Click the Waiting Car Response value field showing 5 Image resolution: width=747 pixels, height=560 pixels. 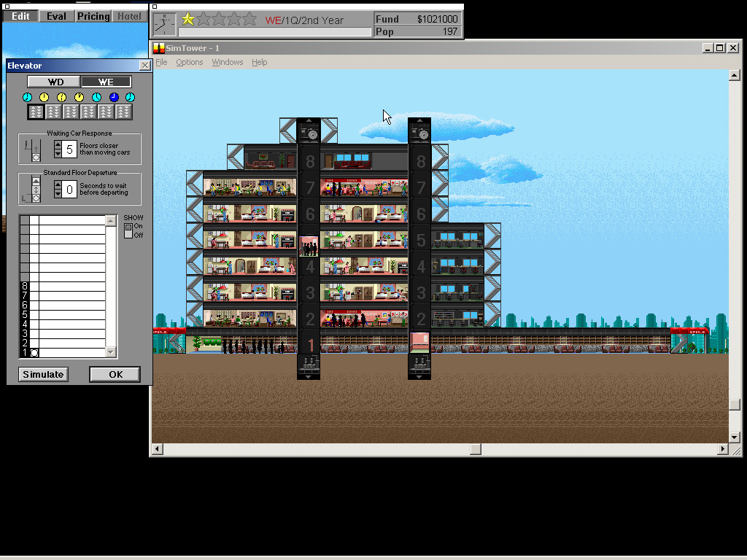[69, 149]
